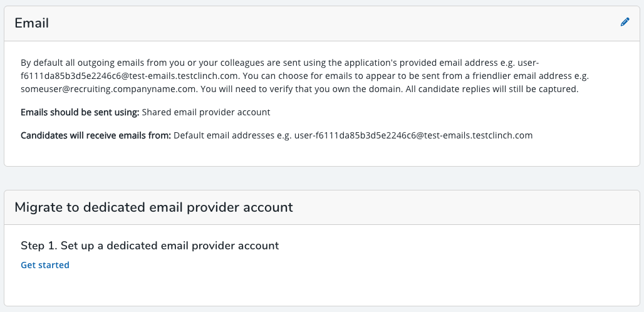Click the example address in the Candidates line
This screenshot has height=312, width=644.
point(413,135)
